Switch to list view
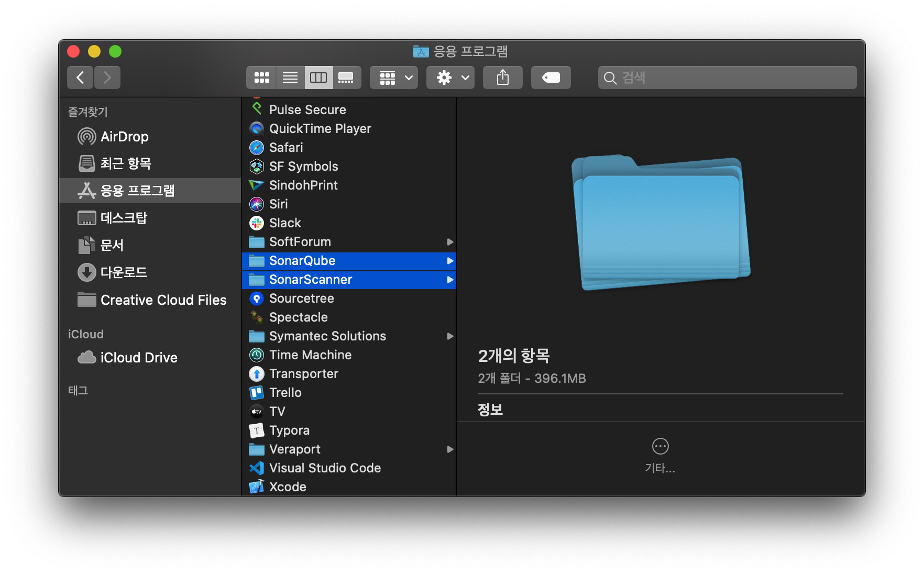Screen dimensions: 924x574 click(x=290, y=78)
